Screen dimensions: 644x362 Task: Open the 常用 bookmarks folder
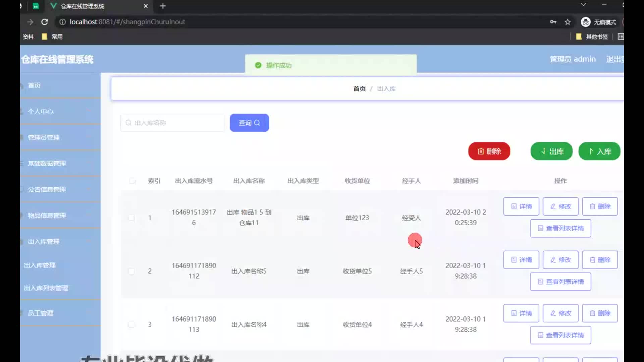[x=52, y=37]
